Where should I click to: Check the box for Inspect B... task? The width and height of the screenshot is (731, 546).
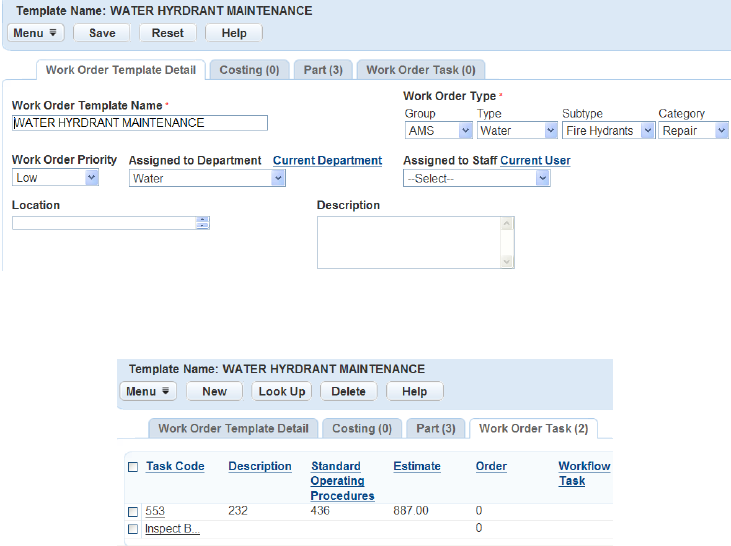(x=133, y=529)
